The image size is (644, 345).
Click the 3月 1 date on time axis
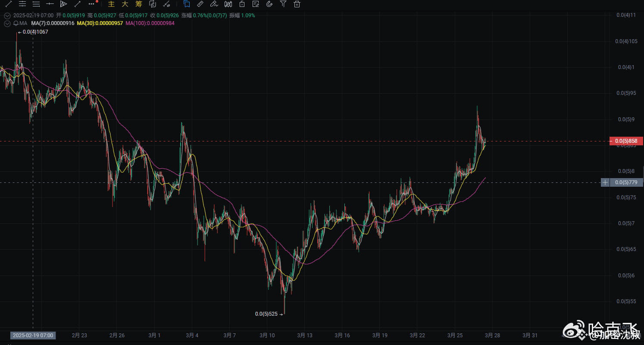154,335
